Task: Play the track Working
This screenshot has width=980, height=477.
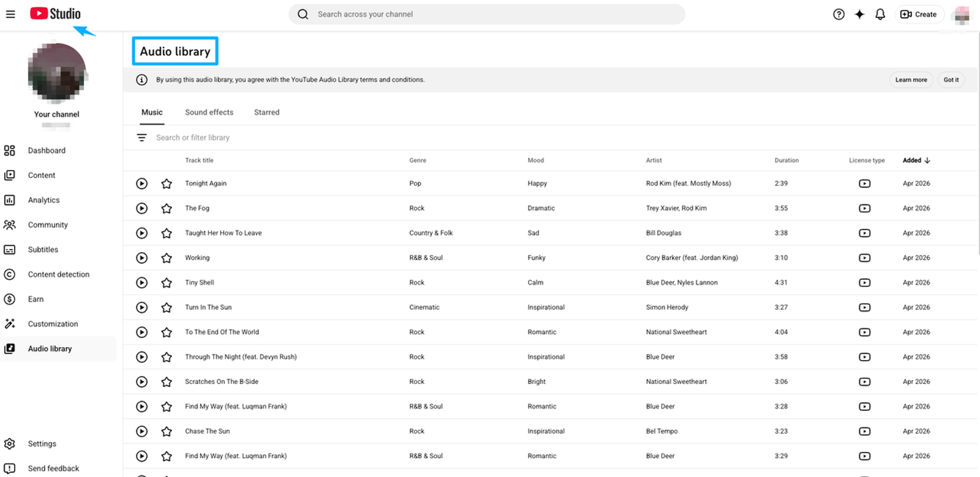Action: [x=141, y=258]
